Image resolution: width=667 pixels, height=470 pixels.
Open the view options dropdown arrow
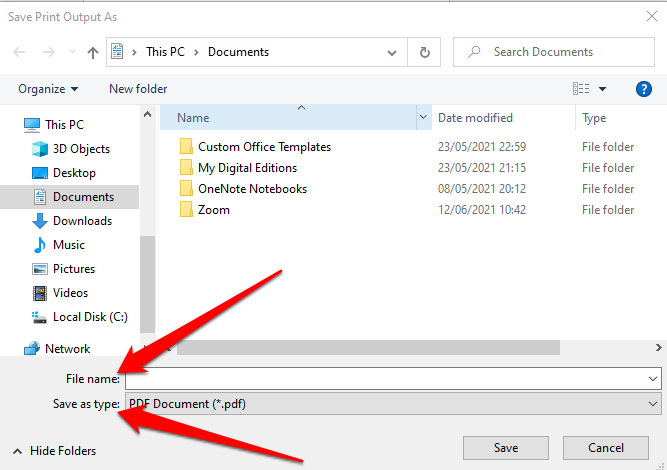pyautogui.click(x=603, y=89)
